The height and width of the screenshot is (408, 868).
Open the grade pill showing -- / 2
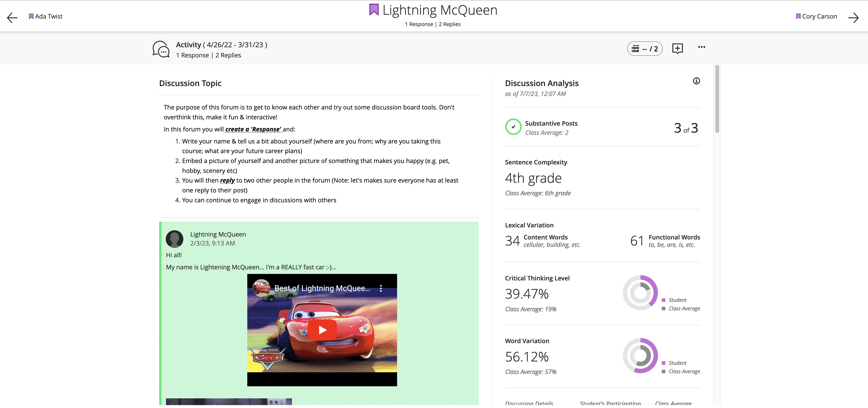click(645, 49)
